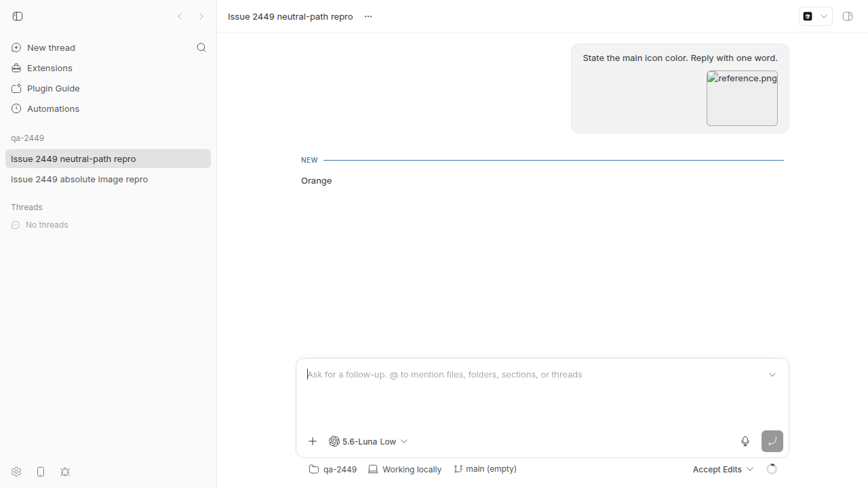Open the Working locally environment selector
The image size is (868, 488).
click(x=405, y=469)
